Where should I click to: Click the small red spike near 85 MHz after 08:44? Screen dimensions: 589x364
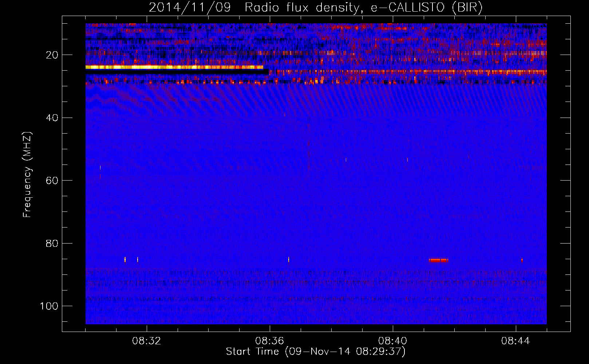coord(522,260)
